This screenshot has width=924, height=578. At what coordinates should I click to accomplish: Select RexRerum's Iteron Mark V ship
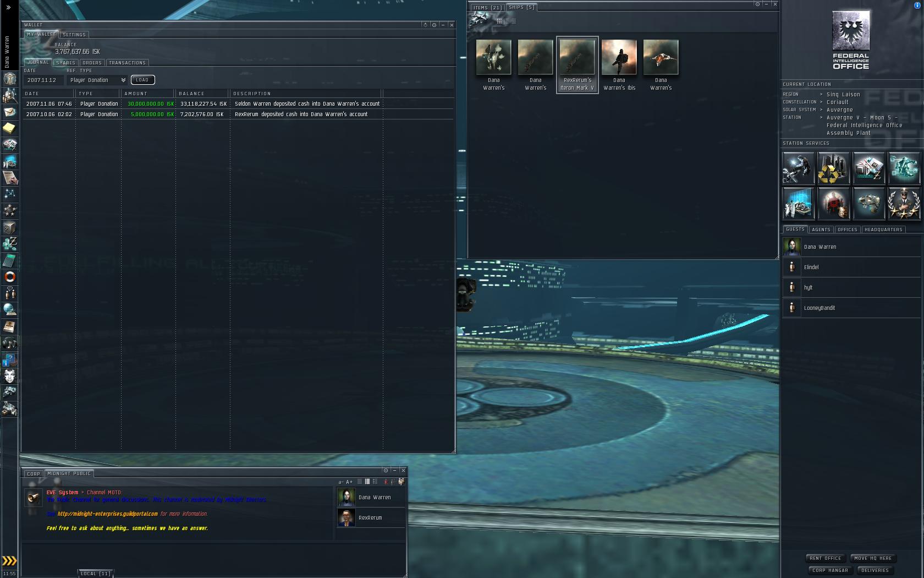577,65
